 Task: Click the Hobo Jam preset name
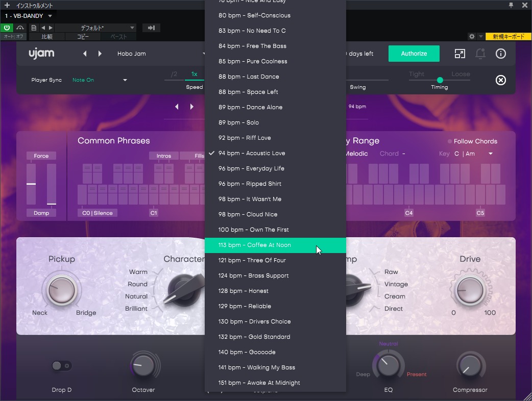(x=132, y=54)
